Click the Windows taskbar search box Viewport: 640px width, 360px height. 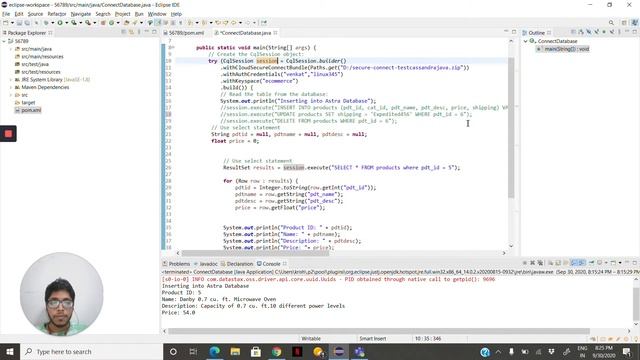coord(91,351)
